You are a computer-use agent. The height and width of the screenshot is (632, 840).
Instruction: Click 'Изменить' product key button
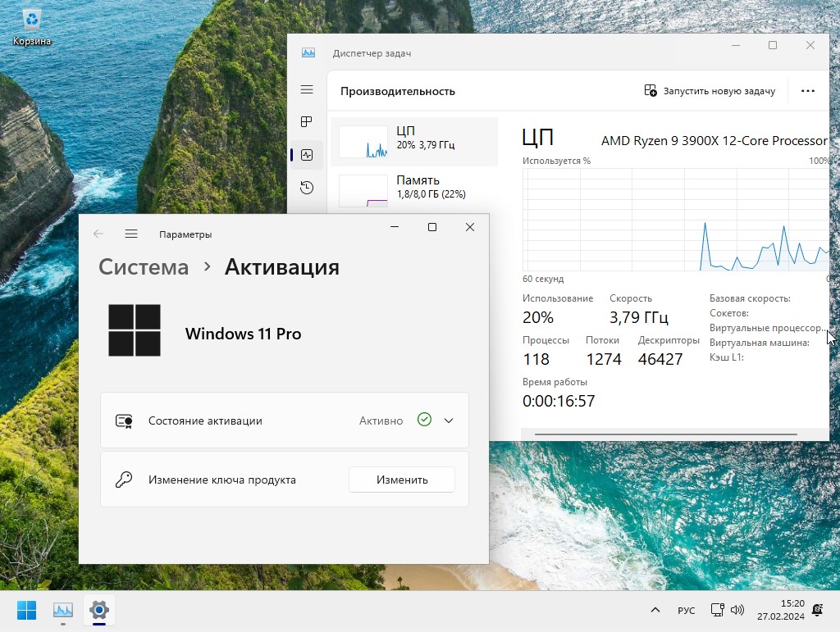click(x=402, y=480)
